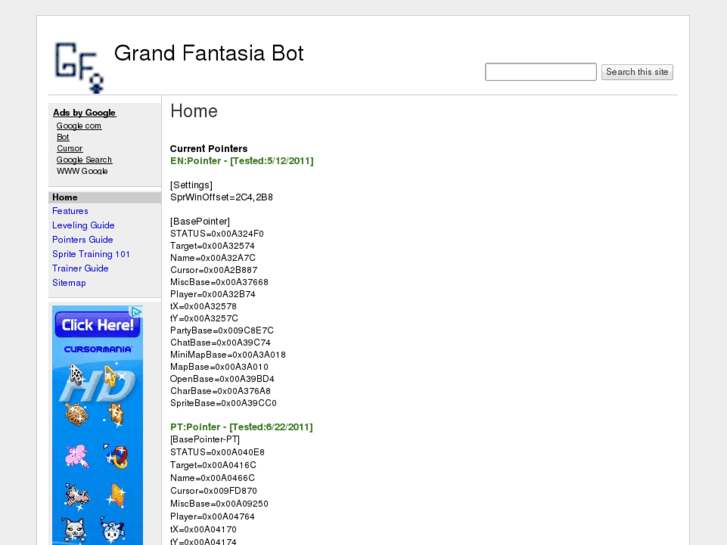Click the Name=0x00A0466C line
Image resolution: width=727 pixels, height=545 pixels.
(212, 478)
